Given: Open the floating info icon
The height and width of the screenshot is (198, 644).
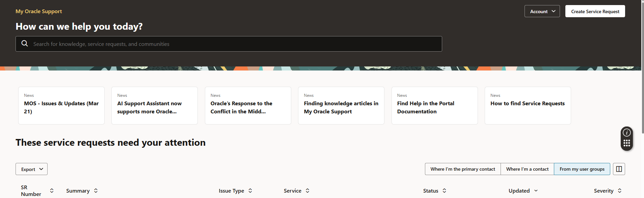Looking at the screenshot, I should 627,133.
